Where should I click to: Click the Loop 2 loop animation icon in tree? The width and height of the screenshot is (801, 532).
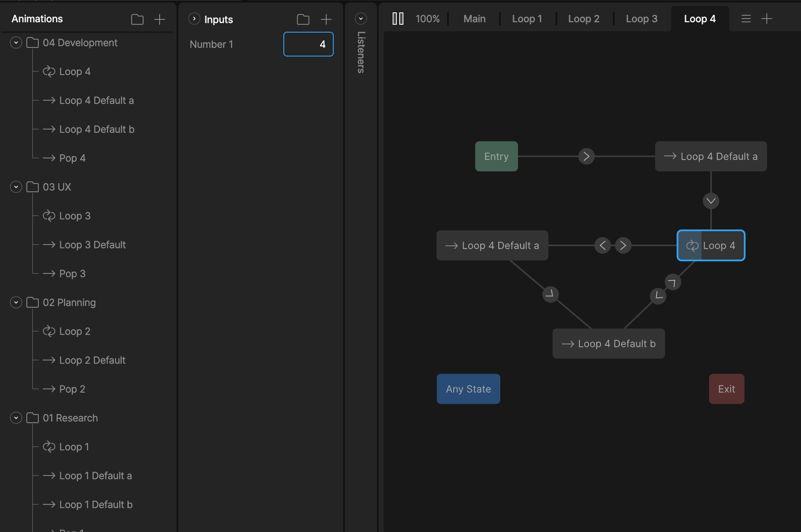[x=49, y=331]
